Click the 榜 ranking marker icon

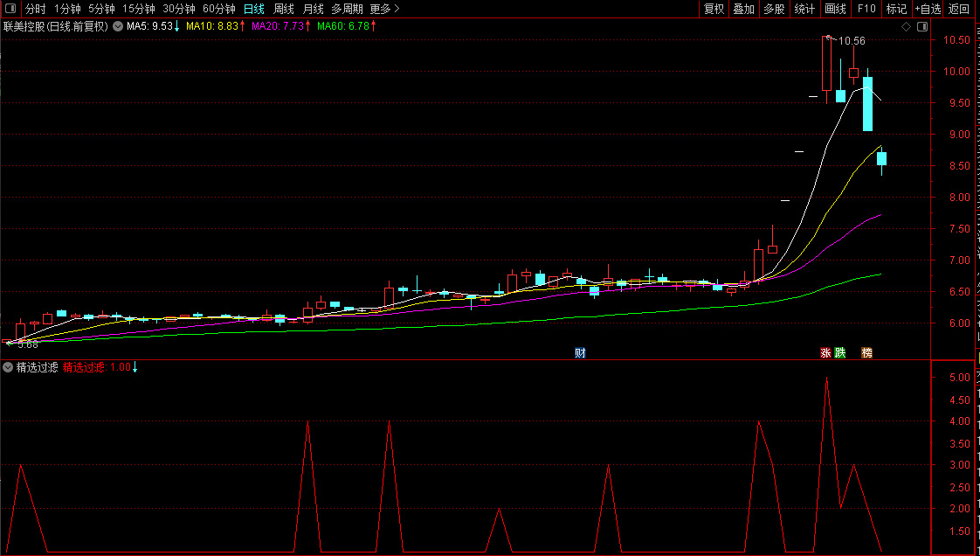click(866, 353)
